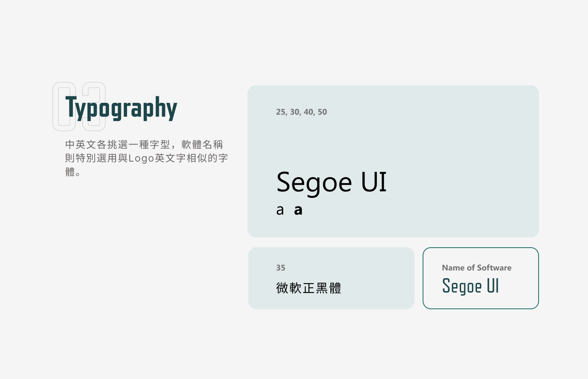Click the empty upper-right area of the large card

pyautogui.click(x=470, y=122)
